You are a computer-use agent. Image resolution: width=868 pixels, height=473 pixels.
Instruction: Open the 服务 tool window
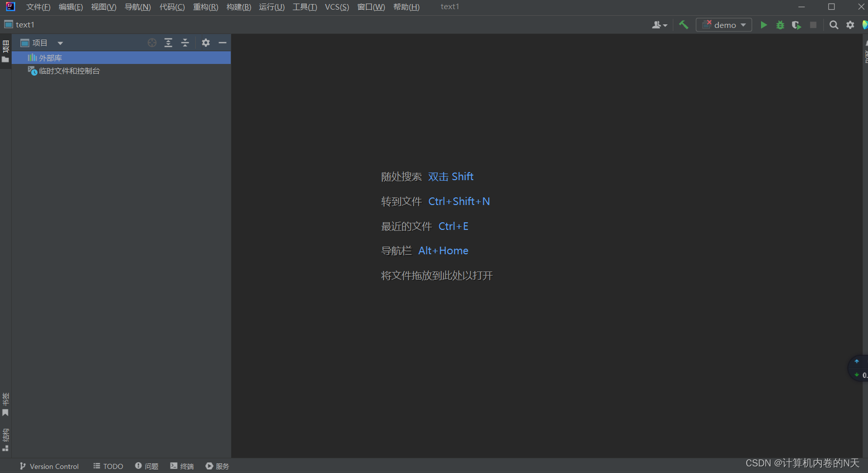click(218, 466)
